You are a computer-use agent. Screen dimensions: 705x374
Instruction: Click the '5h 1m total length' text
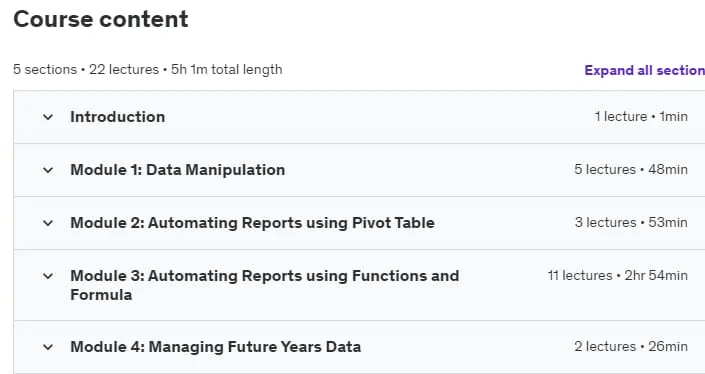(227, 70)
